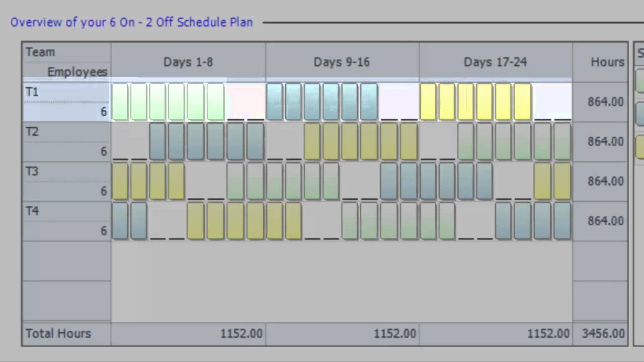Select the 'Team' column header

(x=40, y=52)
